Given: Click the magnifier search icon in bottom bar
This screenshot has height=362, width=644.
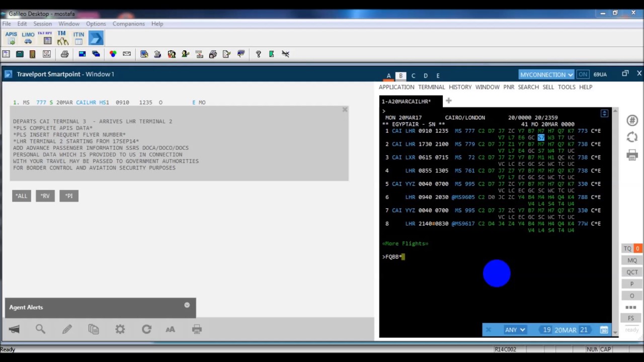Looking at the screenshot, I should click(x=40, y=329).
